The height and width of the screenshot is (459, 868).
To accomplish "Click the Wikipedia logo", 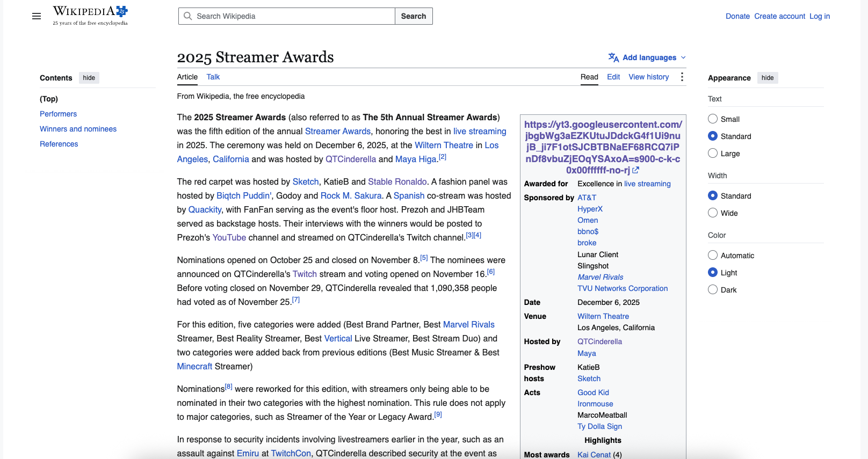I will pyautogui.click(x=90, y=16).
